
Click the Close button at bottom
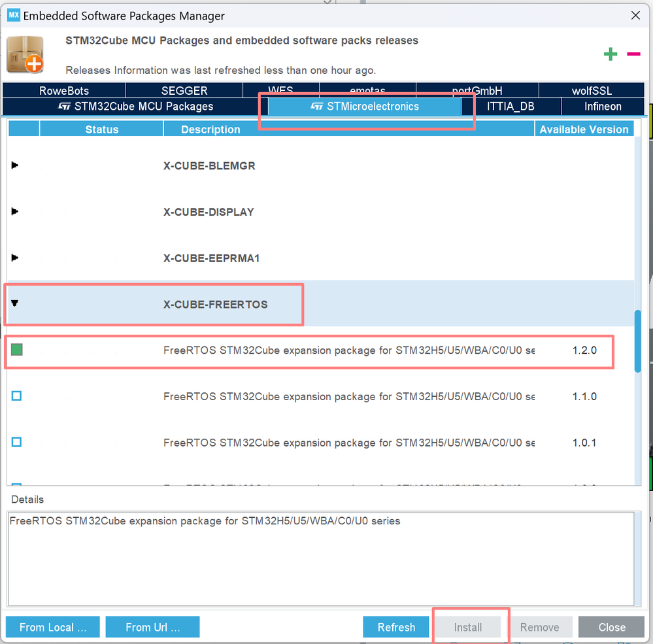pos(611,627)
